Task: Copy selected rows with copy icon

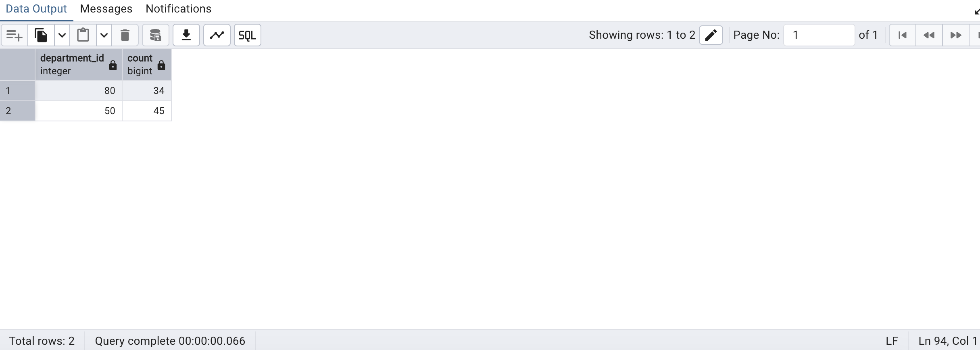Action: pos(41,35)
